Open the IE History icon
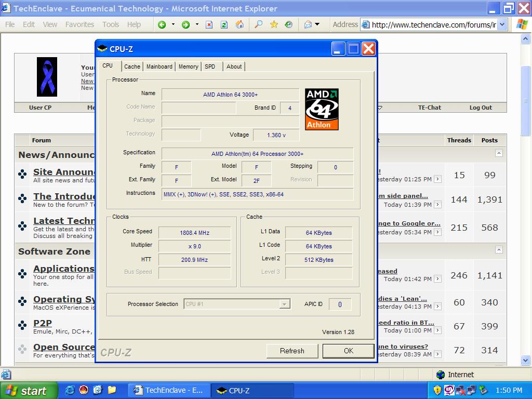This screenshot has height=399, width=532. pos(288,24)
